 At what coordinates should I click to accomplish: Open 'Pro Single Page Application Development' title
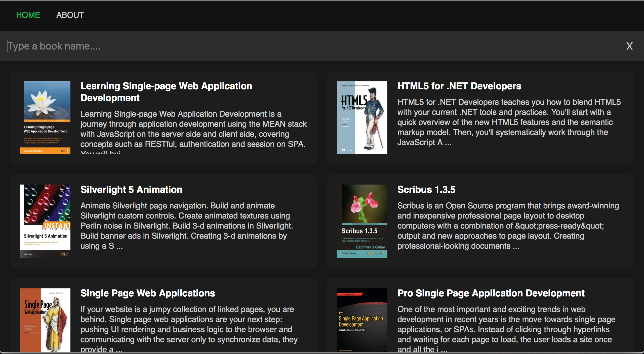491,293
